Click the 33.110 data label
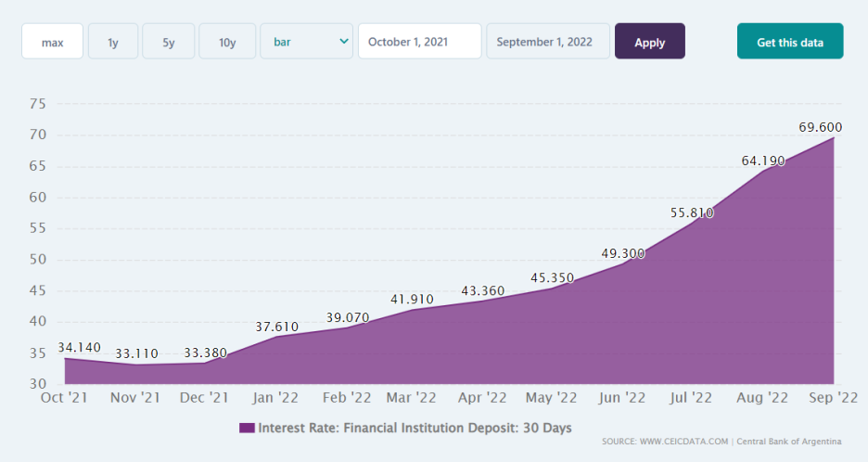This screenshot has height=462, width=868. click(136, 353)
